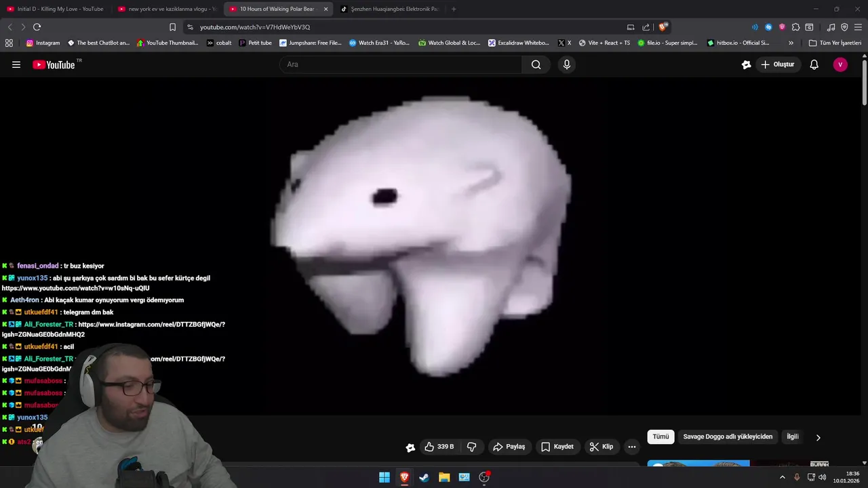Open the Windows Start button
The image size is (868, 488).
[384, 477]
